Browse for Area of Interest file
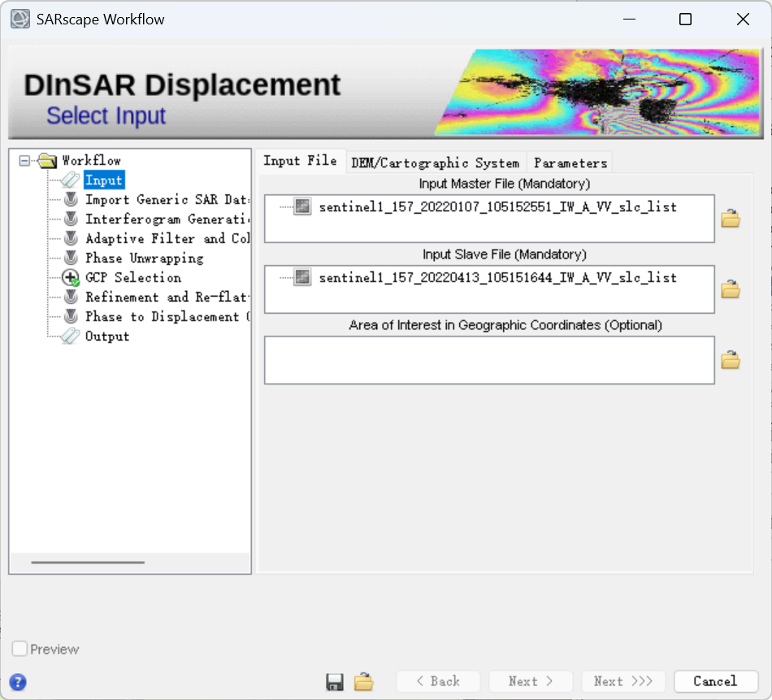The image size is (772, 700). tap(731, 360)
